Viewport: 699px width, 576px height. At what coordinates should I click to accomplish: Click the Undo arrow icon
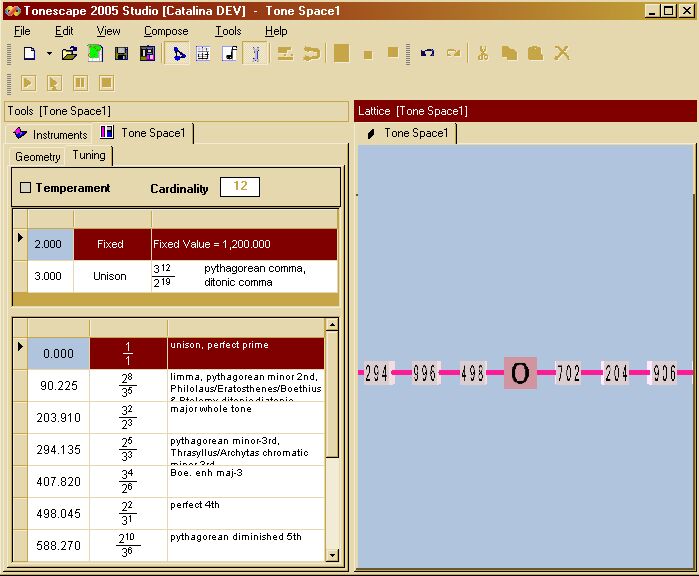click(428, 53)
